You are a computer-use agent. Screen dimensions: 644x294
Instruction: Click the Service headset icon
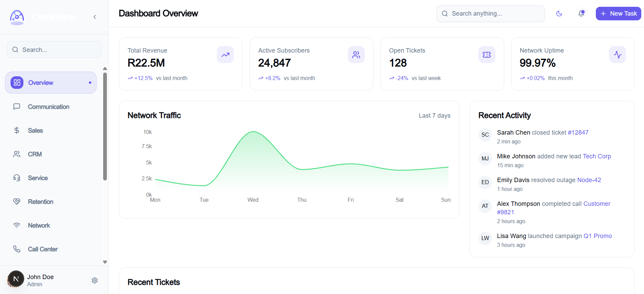tap(17, 178)
